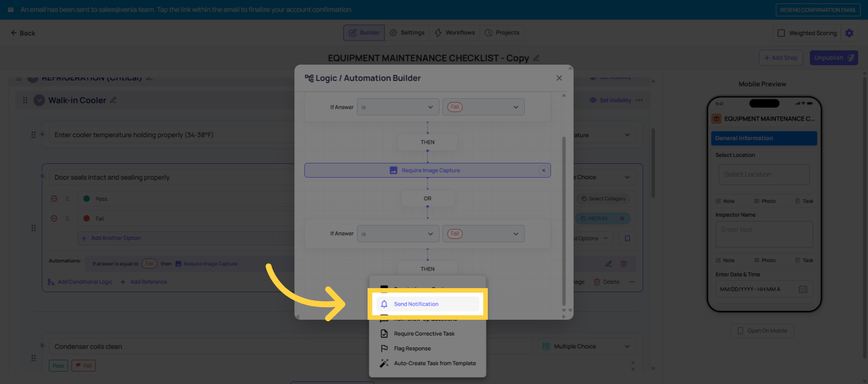
Task: Click Pass chip under Condenser coils
Action: (58, 365)
